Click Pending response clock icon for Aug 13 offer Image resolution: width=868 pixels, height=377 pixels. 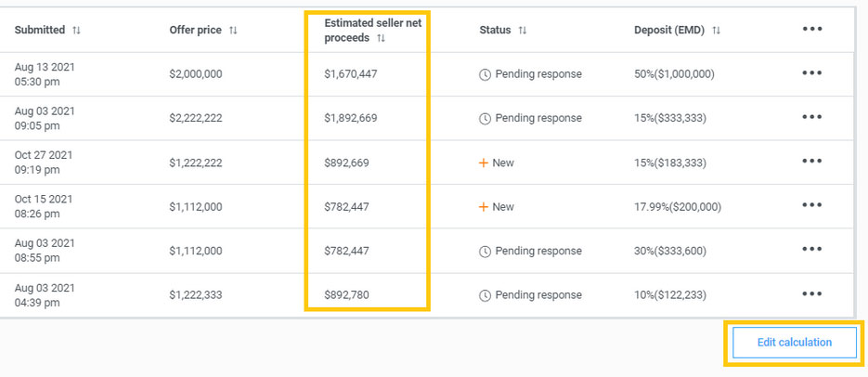point(485,74)
